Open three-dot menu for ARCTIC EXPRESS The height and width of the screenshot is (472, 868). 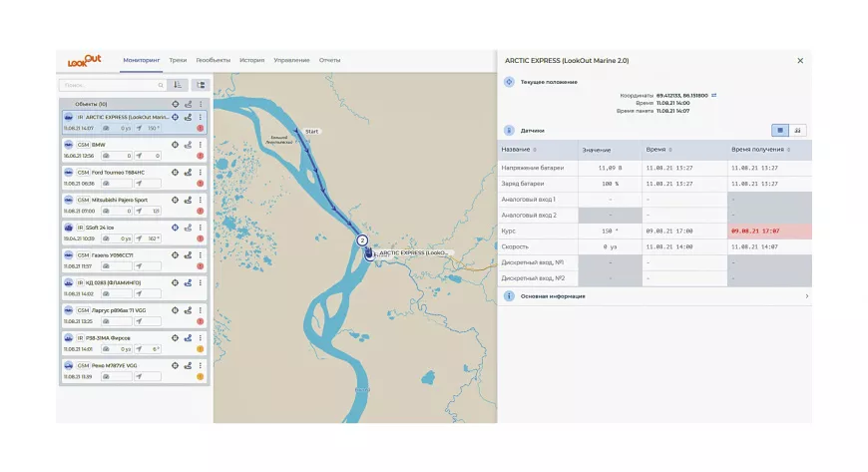coord(201,118)
